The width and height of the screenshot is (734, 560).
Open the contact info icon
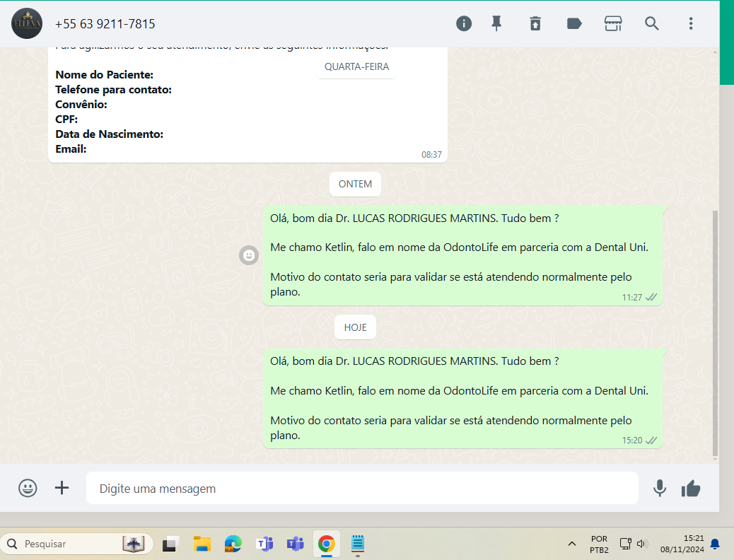tap(463, 23)
